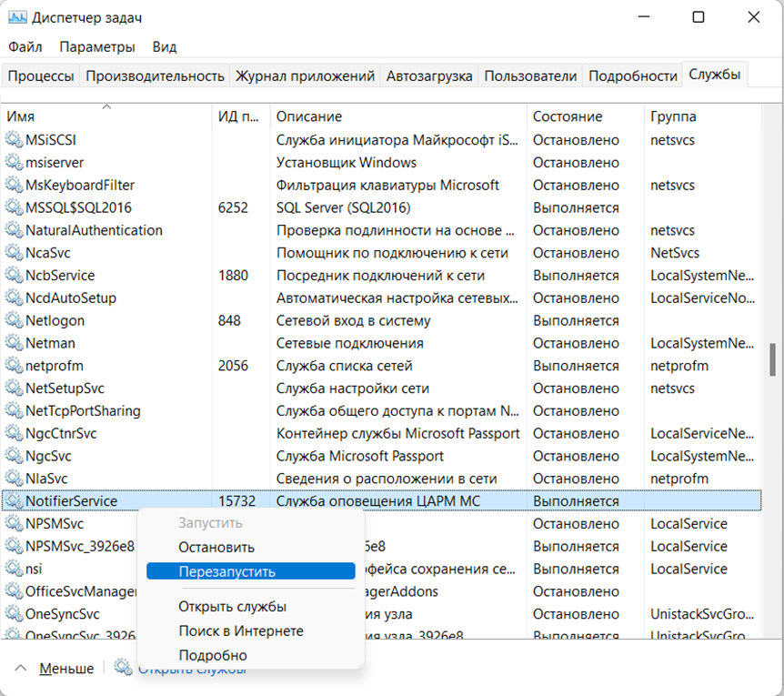The width and height of the screenshot is (784, 696).
Task: Click the NaturalAuthentication service name
Action: coord(94,230)
